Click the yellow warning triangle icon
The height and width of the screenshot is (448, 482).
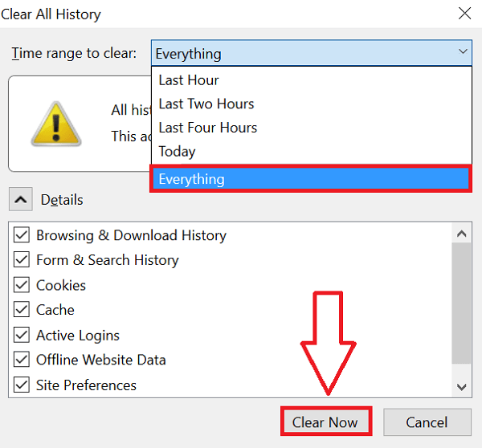[x=56, y=124]
